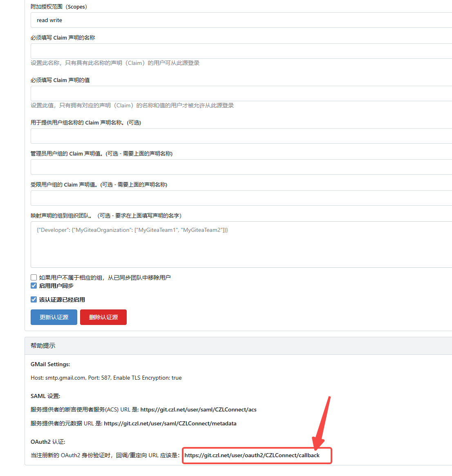
Task: Click the restricted group Claim value field
Action: pos(242,198)
